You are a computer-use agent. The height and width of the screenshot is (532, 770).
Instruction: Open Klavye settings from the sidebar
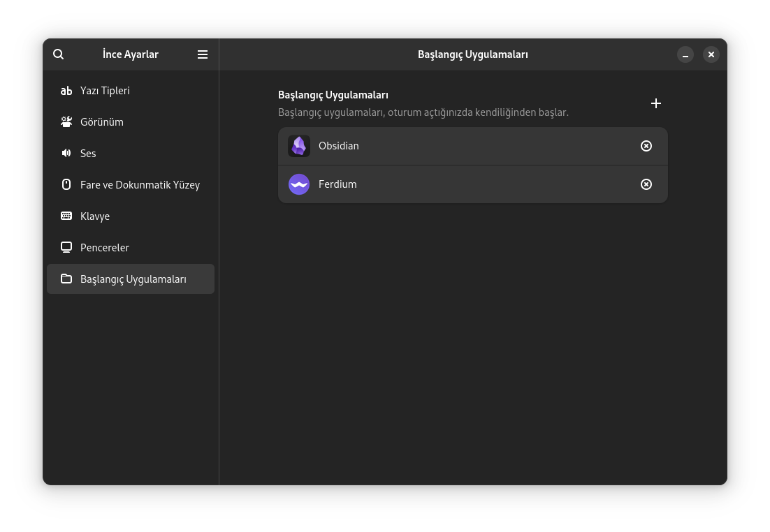(x=95, y=216)
